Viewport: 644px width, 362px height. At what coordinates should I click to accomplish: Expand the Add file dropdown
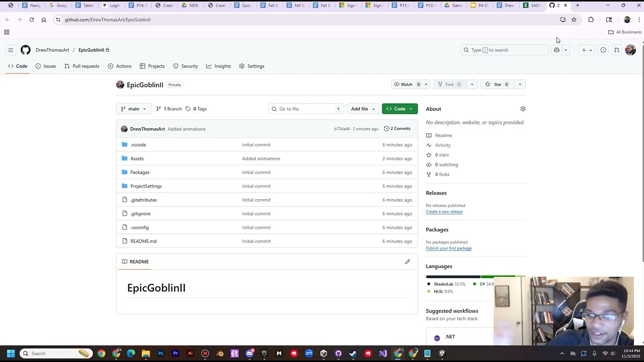click(363, 109)
